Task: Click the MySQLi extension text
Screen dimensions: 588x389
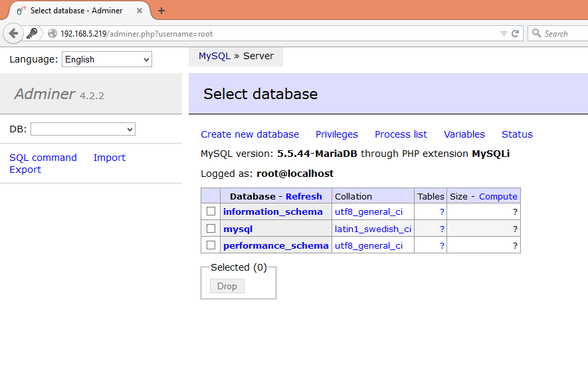Action: [x=490, y=154]
